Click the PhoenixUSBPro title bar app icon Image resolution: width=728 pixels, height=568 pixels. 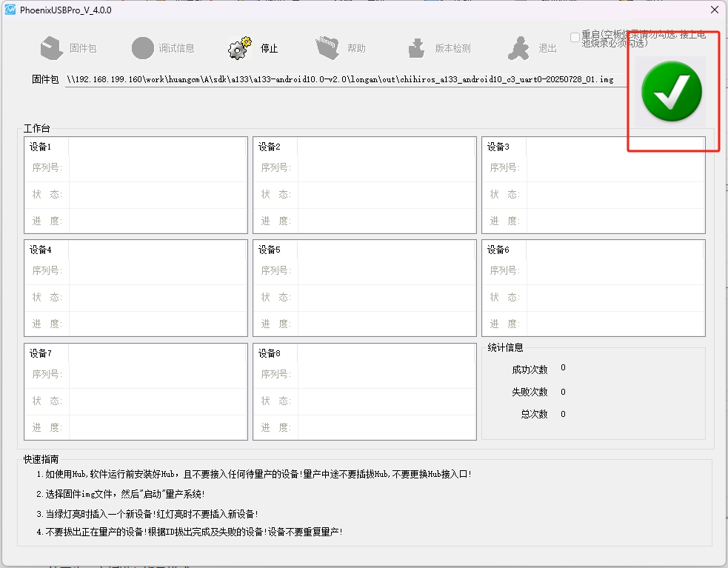[x=10, y=10]
